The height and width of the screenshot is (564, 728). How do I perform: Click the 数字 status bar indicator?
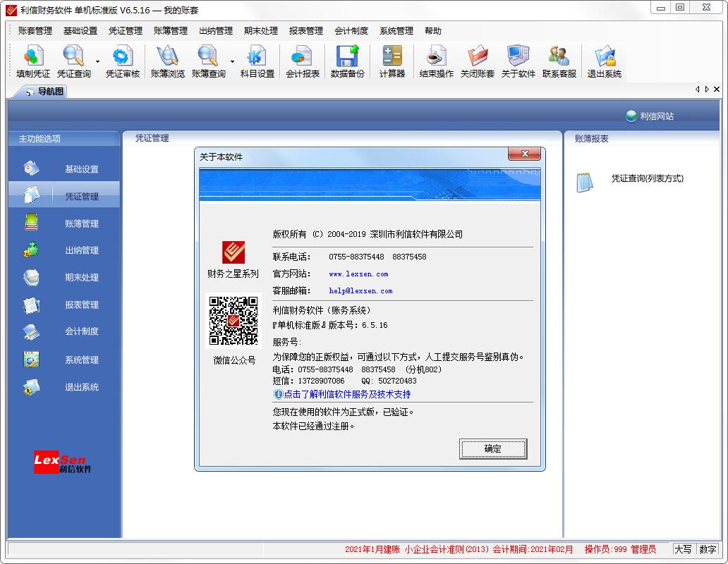pyautogui.click(x=708, y=549)
